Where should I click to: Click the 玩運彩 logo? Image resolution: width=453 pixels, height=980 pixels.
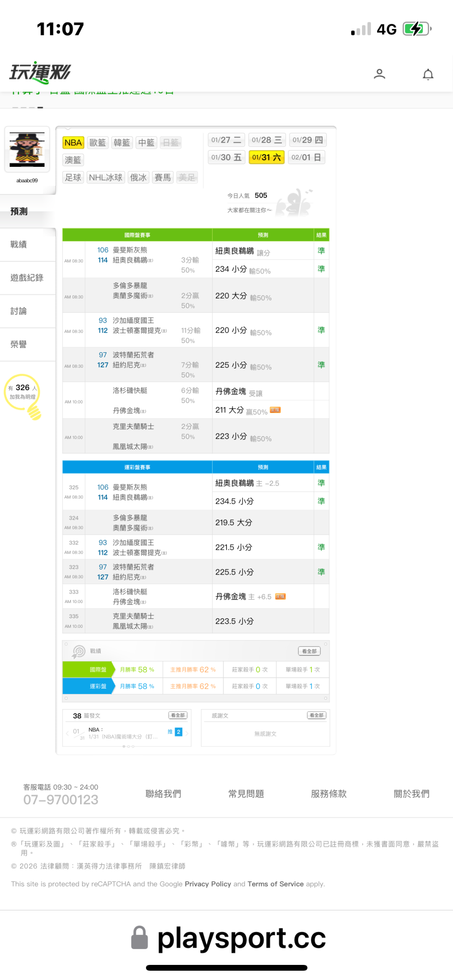40,73
